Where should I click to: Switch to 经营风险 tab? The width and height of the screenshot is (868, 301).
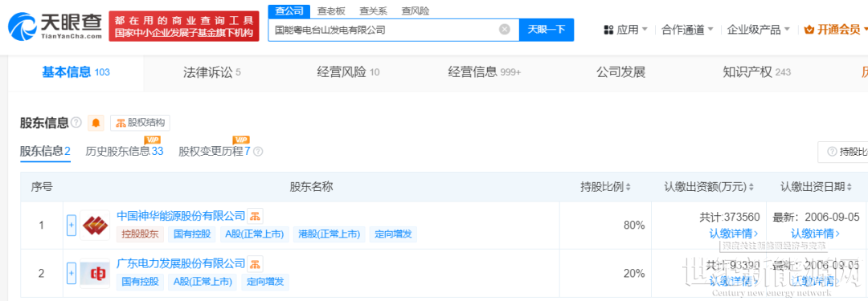[348, 72]
